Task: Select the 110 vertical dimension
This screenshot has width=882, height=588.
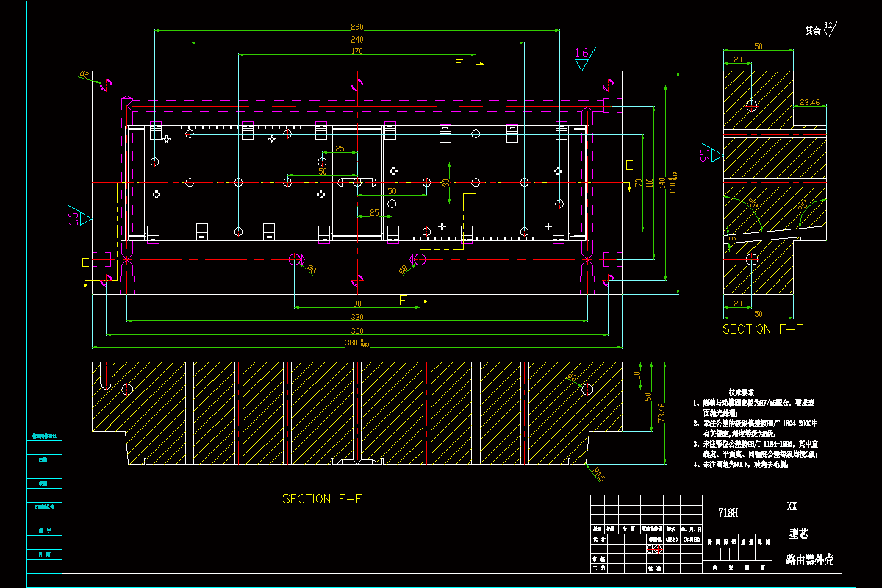Action: tap(649, 182)
